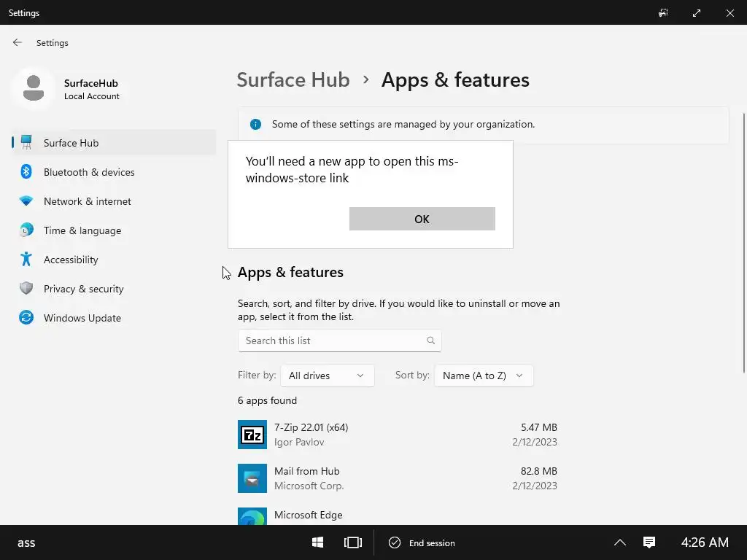Click the 'ass' text in taskbar search
Image resolution: width=747 pixels, height=560 pixels.
tap(26, 542)
